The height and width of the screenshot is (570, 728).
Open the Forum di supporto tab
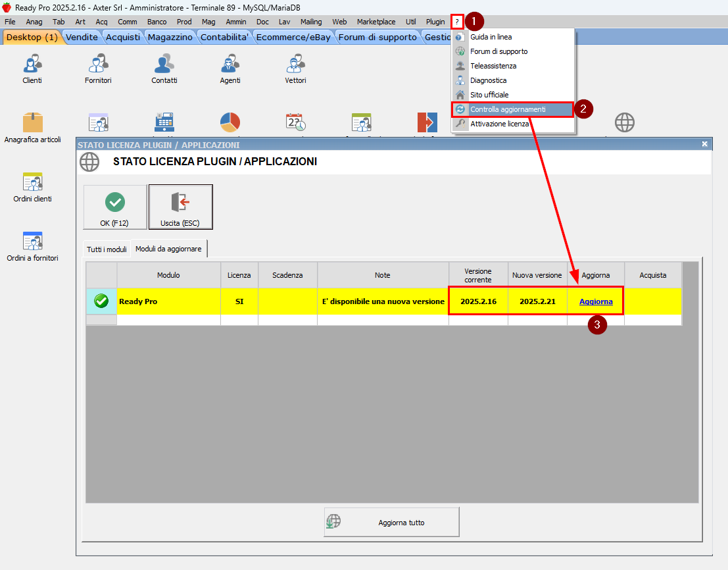point(377,37)
